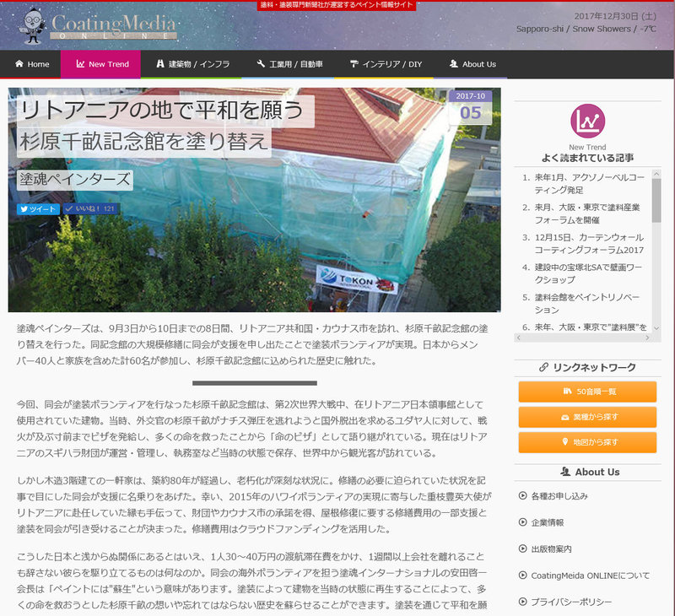Click the Sapporo-shi / Snow Showers weather text
Viewport: 675px width, 616px height.
(x=586, y=29)
